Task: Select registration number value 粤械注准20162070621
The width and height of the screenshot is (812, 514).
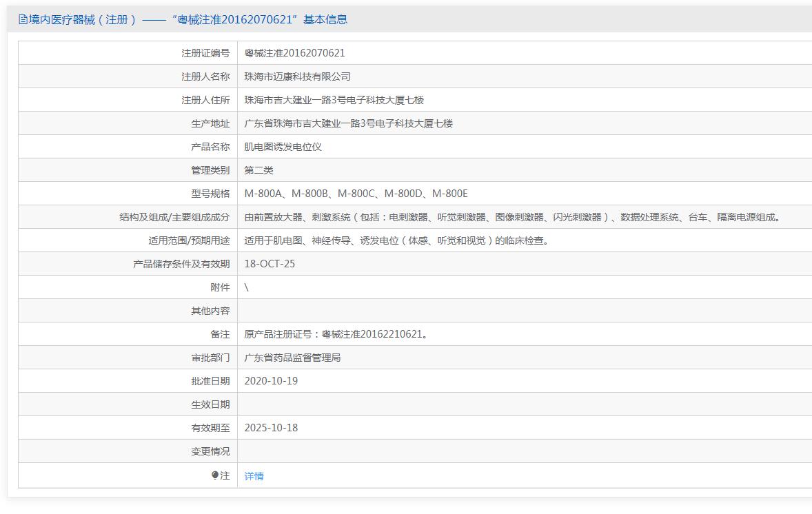Action: point(294,53)
